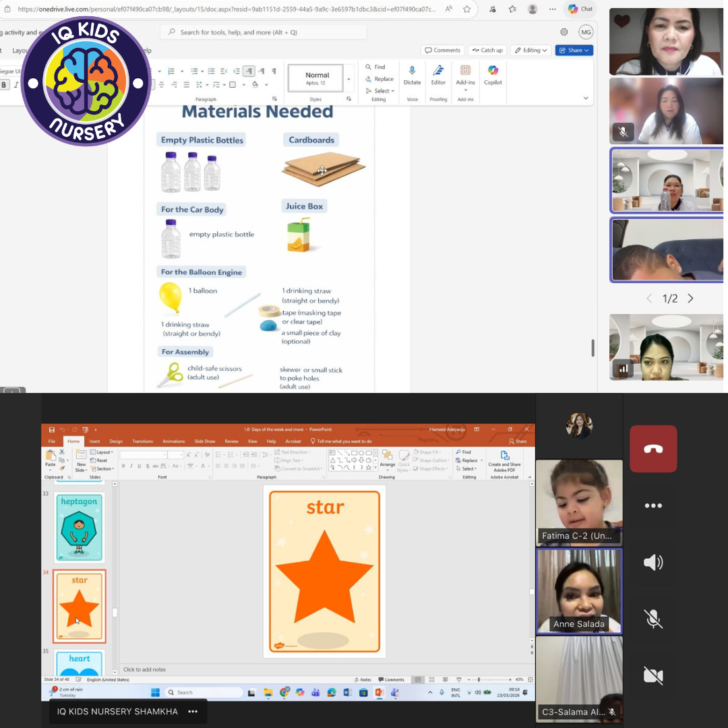This screenshot has height=728, width=728.
Task: Click Create and Share Adobe PDF
Action: click(x=504, y=460)
